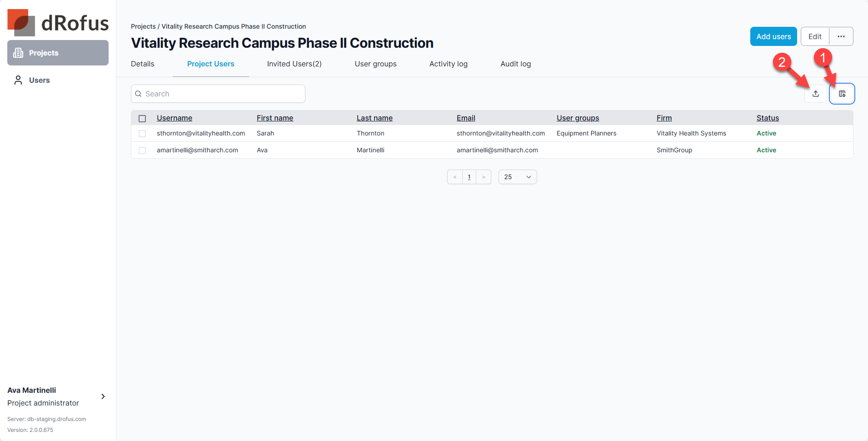Click the Users person icon in sidebar

tap(18, 80)
